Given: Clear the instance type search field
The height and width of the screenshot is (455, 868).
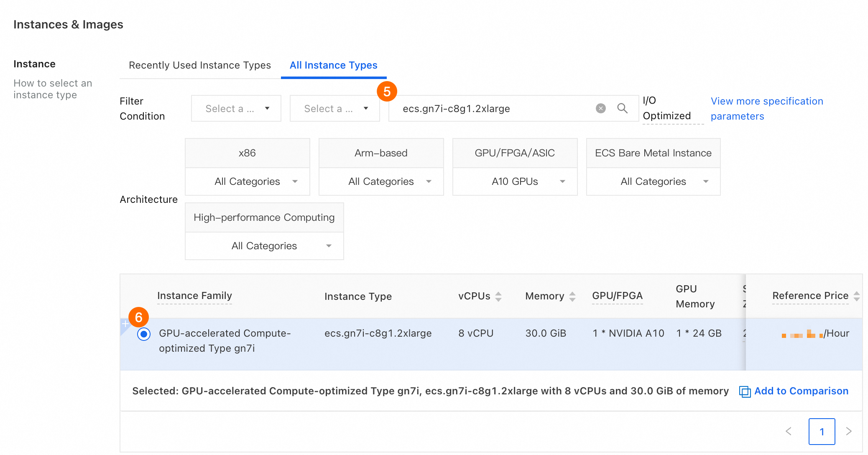Looking at the screenshot, I should pyautogui.click(x=600, y=109).
